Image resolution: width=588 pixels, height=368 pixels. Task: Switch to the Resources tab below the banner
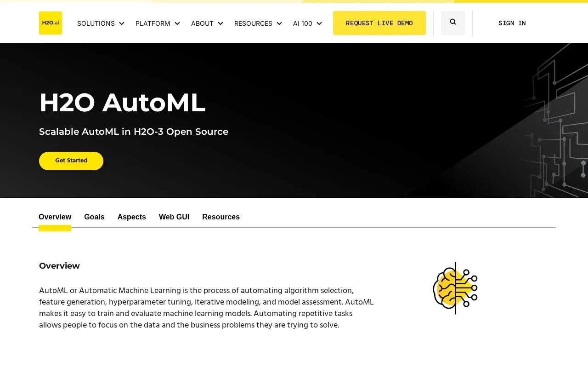221,217
